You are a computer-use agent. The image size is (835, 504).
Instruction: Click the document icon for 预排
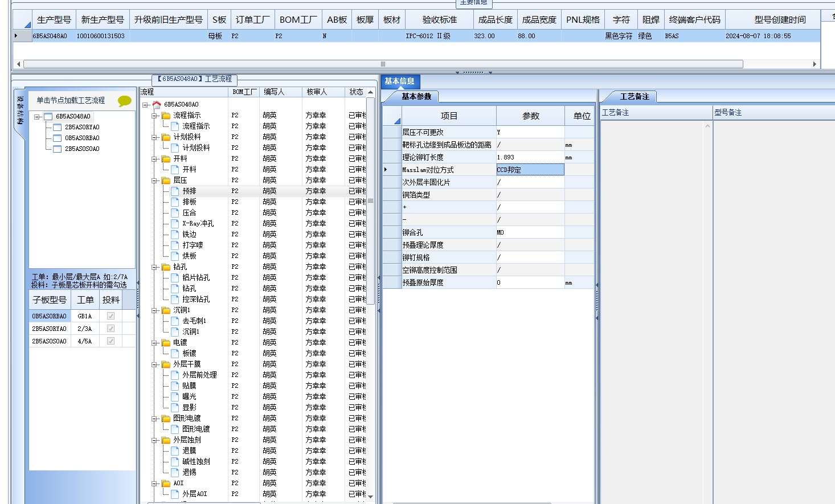(x=175, y=191)
